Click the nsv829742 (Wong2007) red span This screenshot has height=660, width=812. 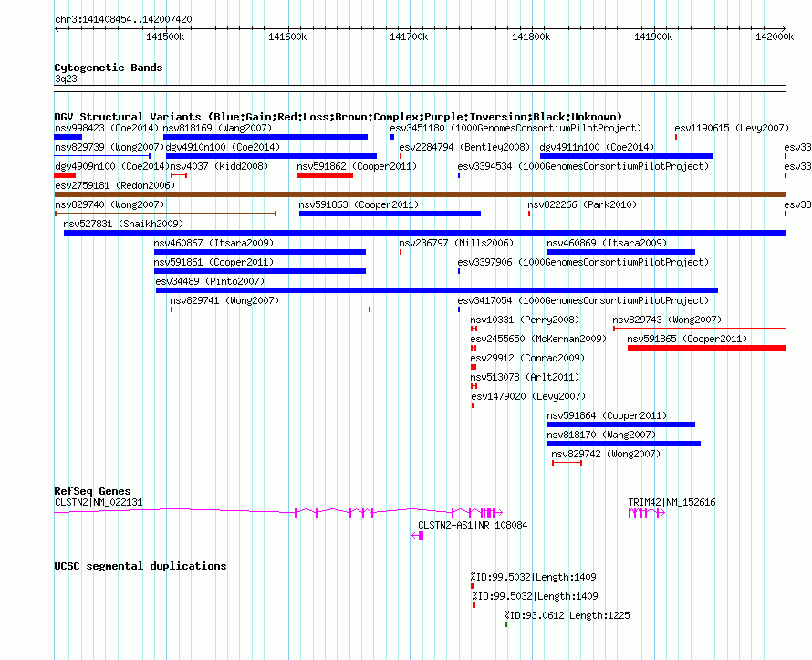pyautogui.click(x=567, y=463)
